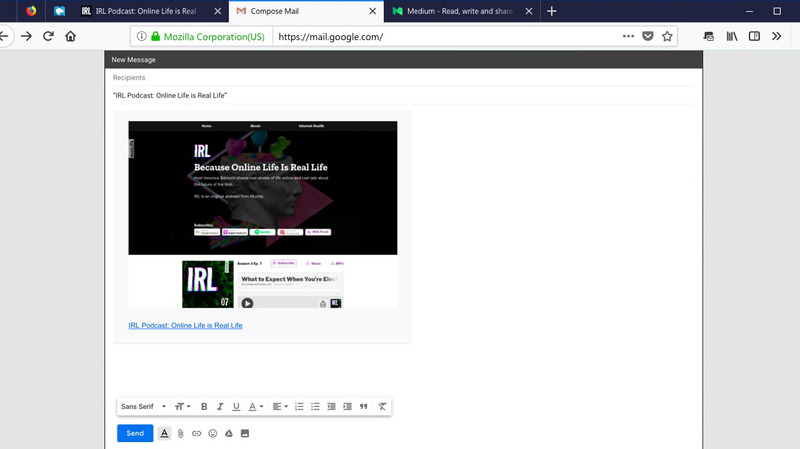Open the text alignment dropdown

[x=280, y=406]
